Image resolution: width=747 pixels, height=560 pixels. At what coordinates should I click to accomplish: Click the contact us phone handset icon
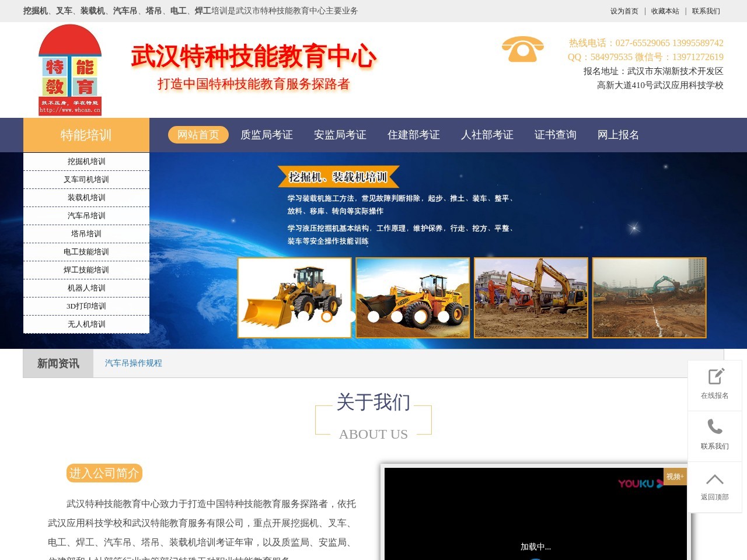(715, 426)
